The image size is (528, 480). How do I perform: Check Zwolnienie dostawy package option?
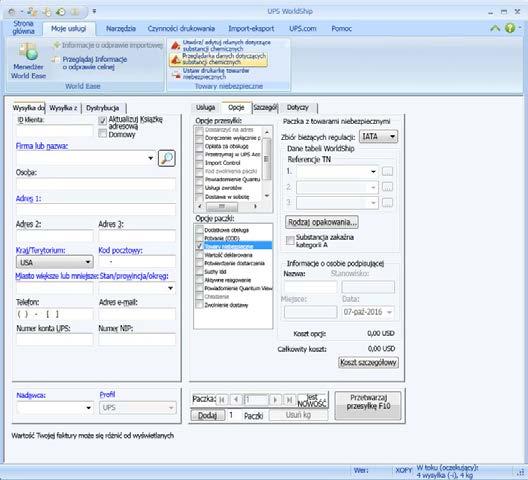(x=199, y=305)
